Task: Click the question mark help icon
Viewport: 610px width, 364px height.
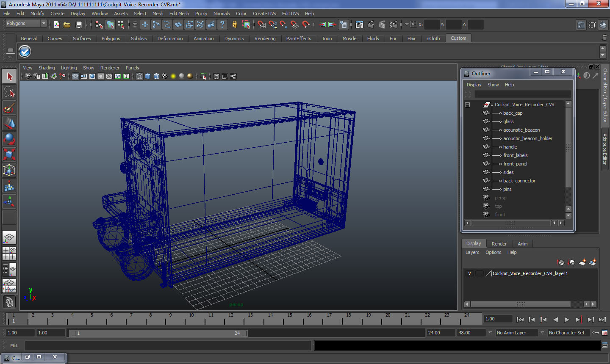Action: 222,25
